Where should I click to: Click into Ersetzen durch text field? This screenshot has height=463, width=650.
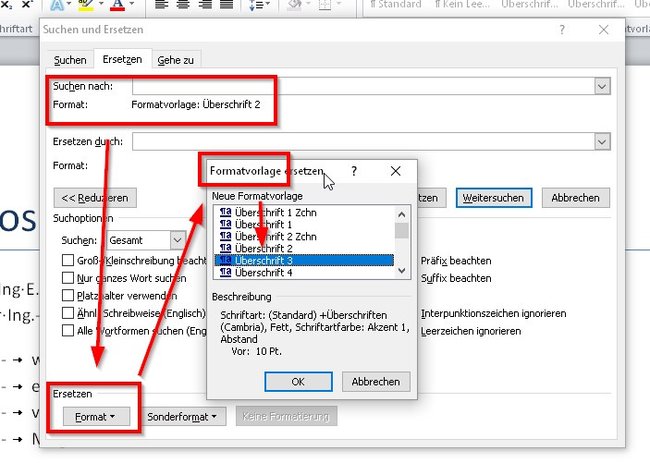[x=363, y=142]
